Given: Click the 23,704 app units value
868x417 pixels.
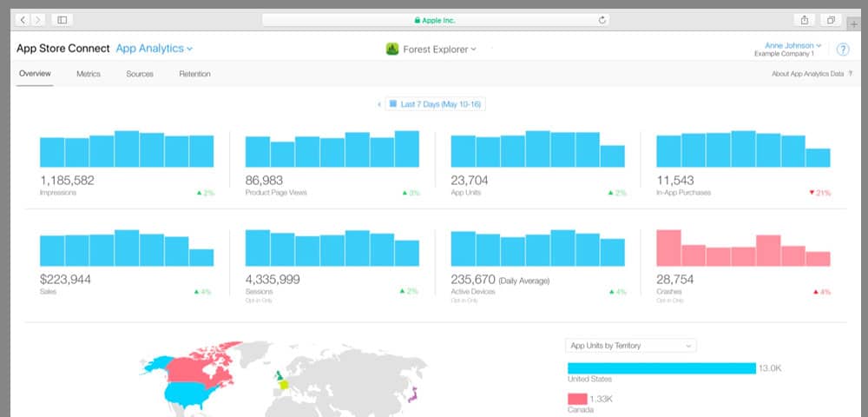Looking at the screenshot, I should pyautogui.click(x=470, y=181).
